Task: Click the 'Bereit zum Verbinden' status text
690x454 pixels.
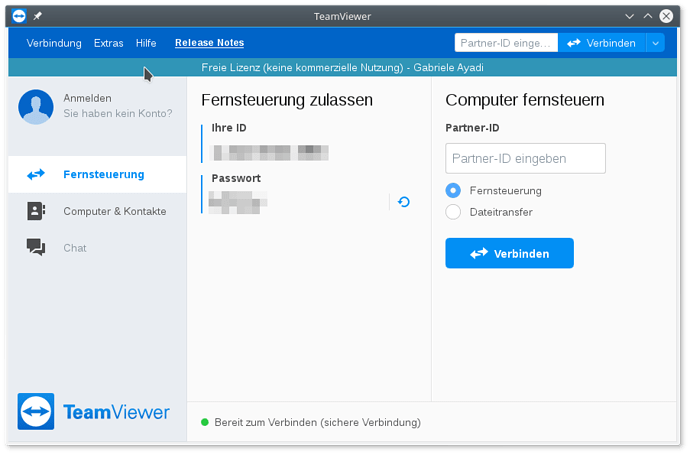Action: (317, 422)
